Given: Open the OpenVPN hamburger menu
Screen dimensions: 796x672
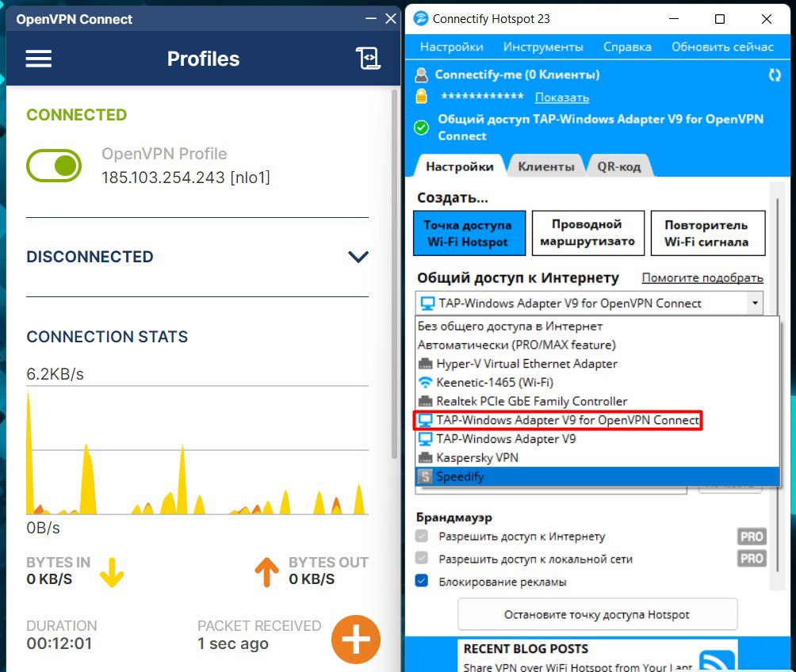Looking at the screenshot, I should (39, 59).
